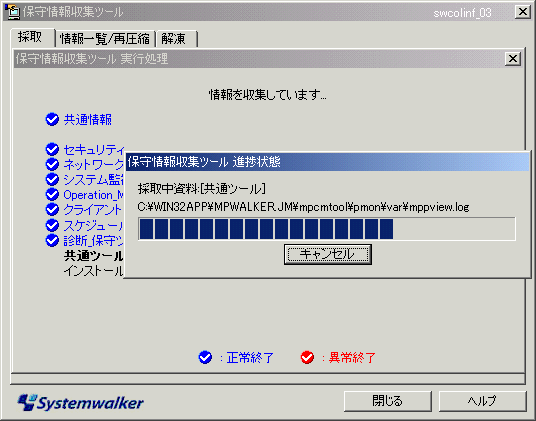Viewport: 536px width, 421px height.
Task: Click the blue collection progress bar
Action: (327, 229)
